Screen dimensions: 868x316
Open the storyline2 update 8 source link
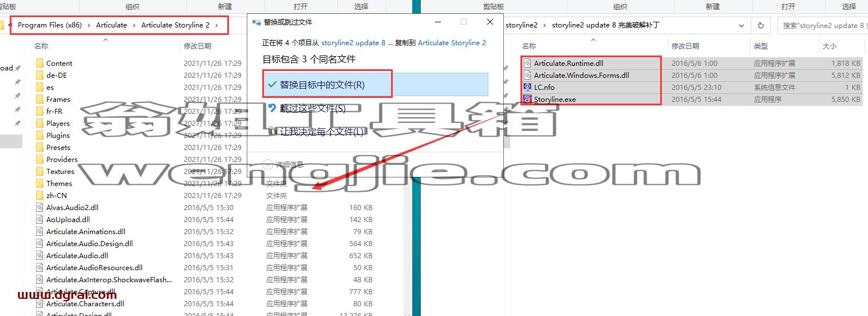coord(357,42)
